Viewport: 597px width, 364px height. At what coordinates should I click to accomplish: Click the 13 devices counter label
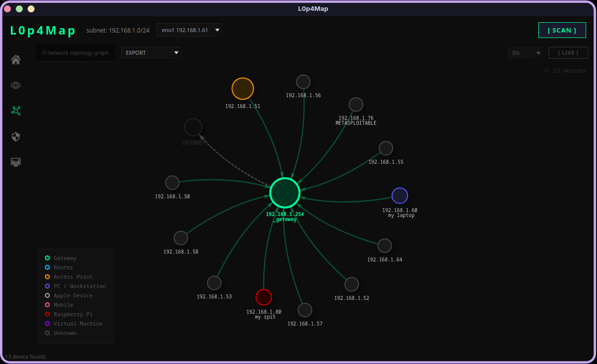(x=565, y=71)
